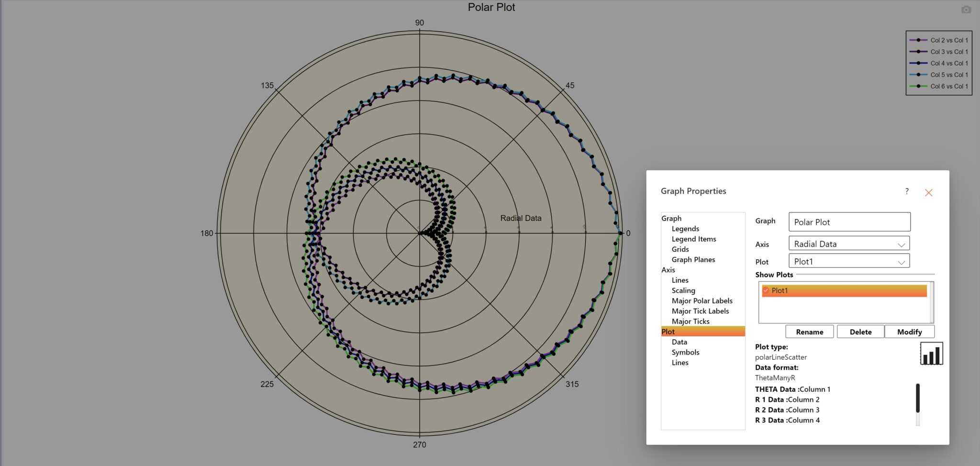Click the Modify button
Screen dimensions: 980x466
(909, 332)
